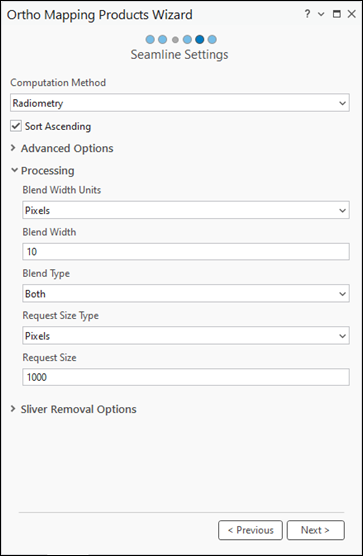The height and width of the screenshot is (556, 363).
Task: Click the Previous button
Action: click(x=250, y=530)
